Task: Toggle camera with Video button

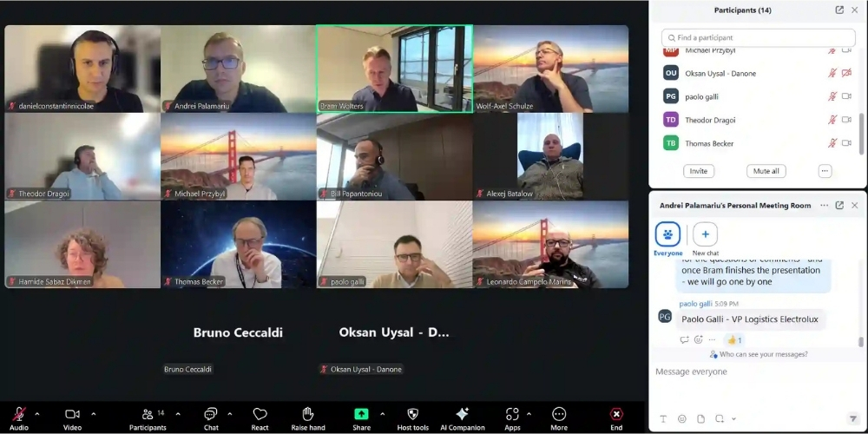Action: click(x=72, y=415)
